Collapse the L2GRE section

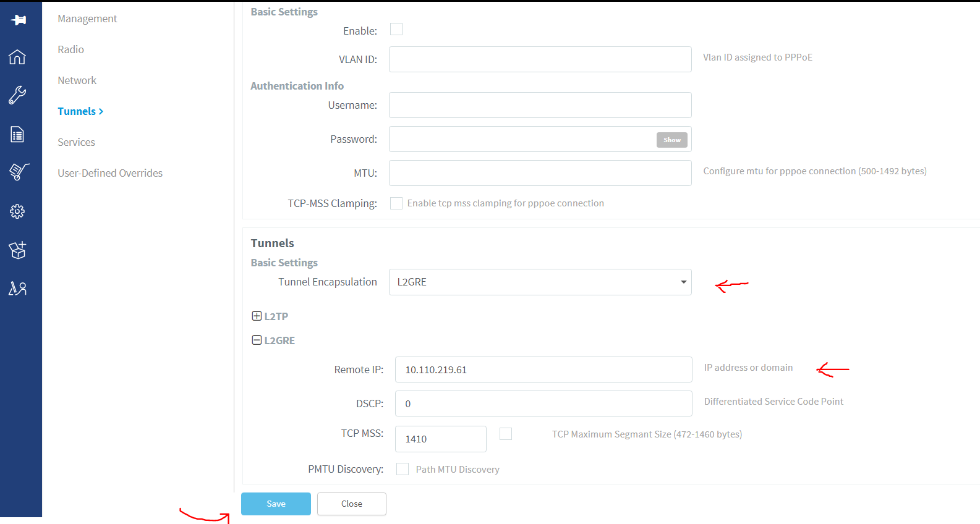point(257,340)
